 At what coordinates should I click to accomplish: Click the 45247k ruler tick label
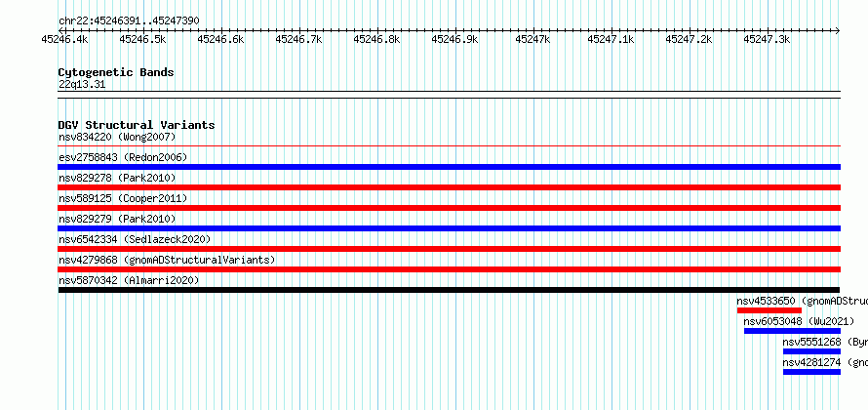coord(533,39)
